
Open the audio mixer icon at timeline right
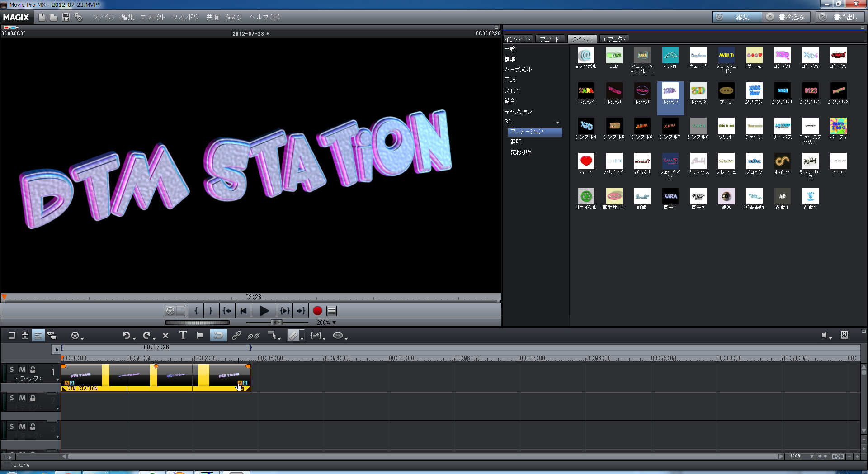(844, 335)
